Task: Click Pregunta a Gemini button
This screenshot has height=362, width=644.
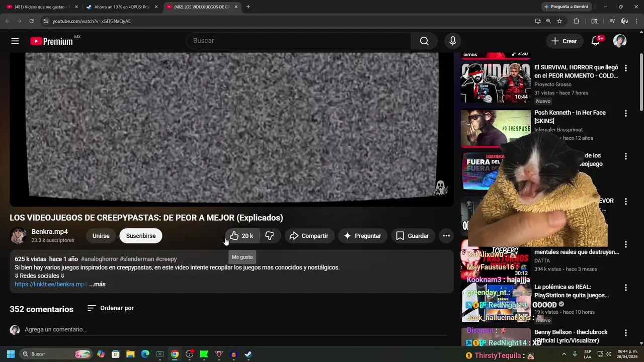Action: (x=566, y=7)
